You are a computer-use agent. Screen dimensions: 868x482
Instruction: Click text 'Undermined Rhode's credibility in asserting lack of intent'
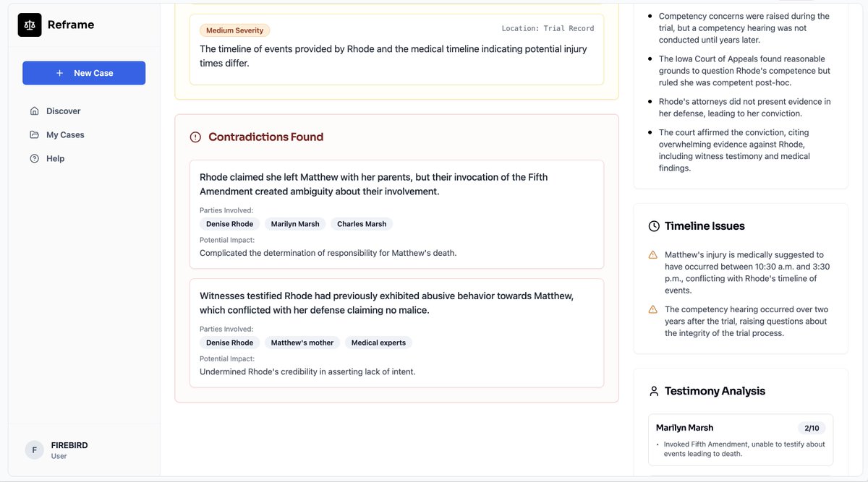click(x=307, y=372)
